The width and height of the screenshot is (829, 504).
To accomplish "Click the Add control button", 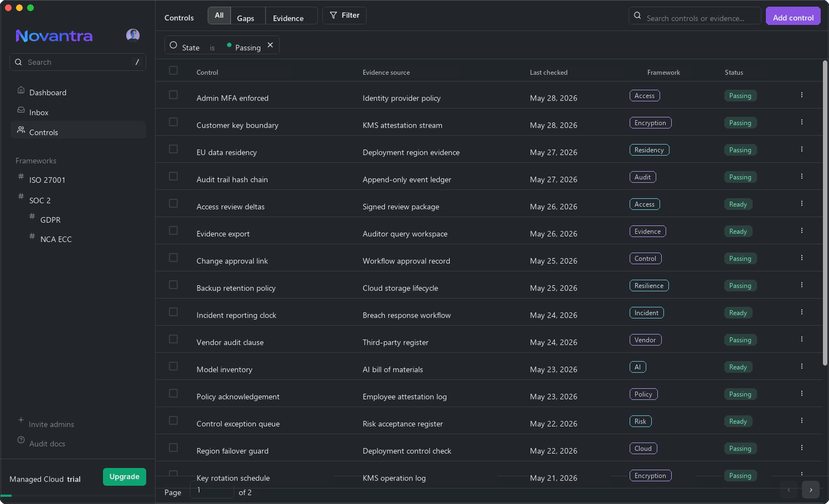I will tap(793, 16).
